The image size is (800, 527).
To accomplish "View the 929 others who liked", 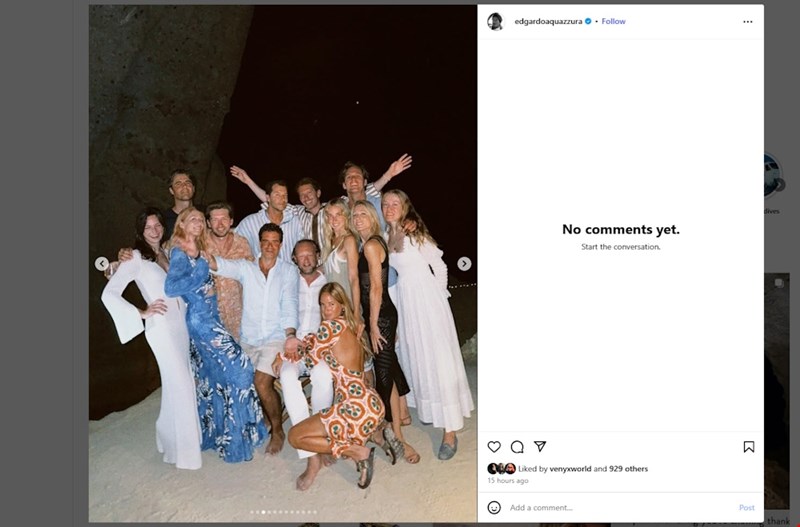I will point(630,468).
